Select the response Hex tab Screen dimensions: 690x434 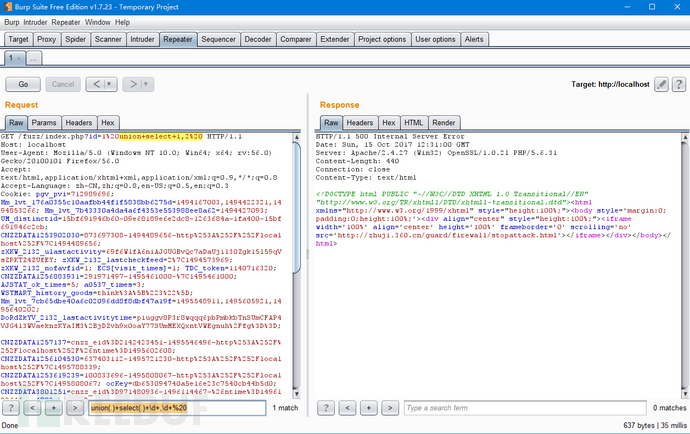[x=389, y=123]
